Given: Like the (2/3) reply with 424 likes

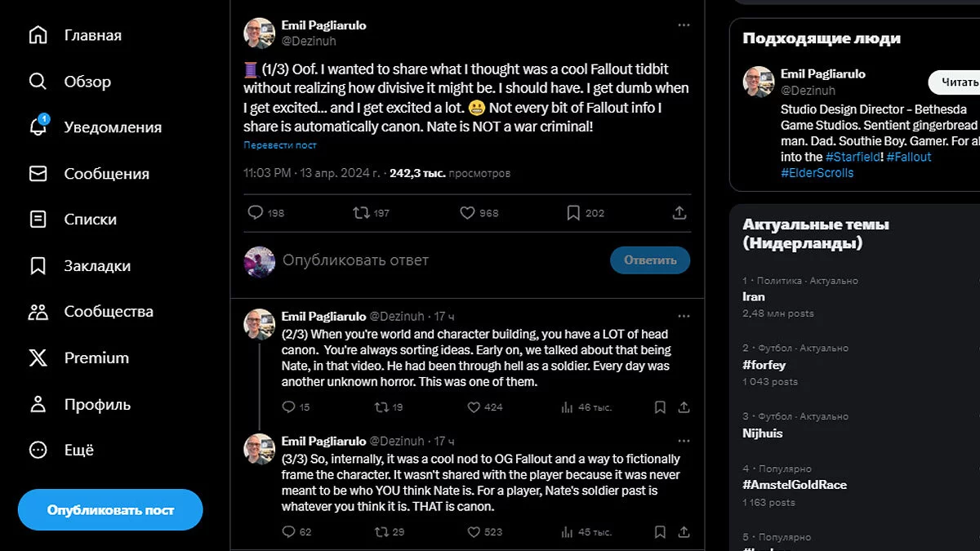Looking at the screenshot, I should [x=474, y=407].
